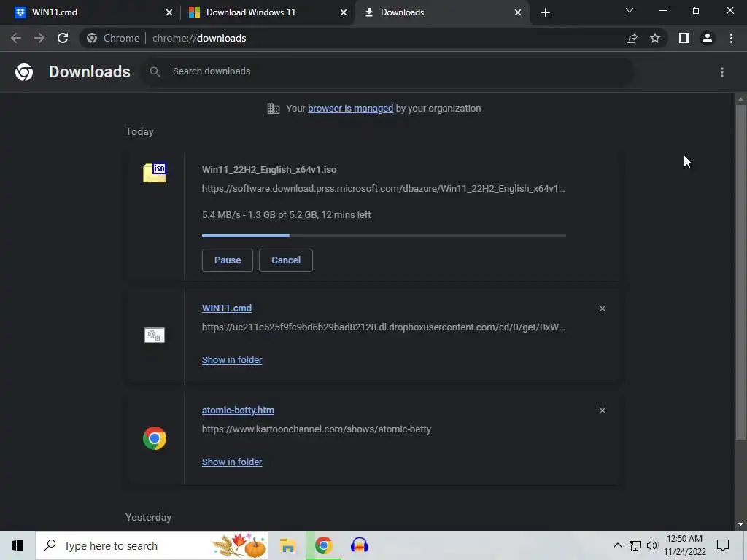Click the page vertical scrollbar
The image size is (747, 560).
point(740,271)
